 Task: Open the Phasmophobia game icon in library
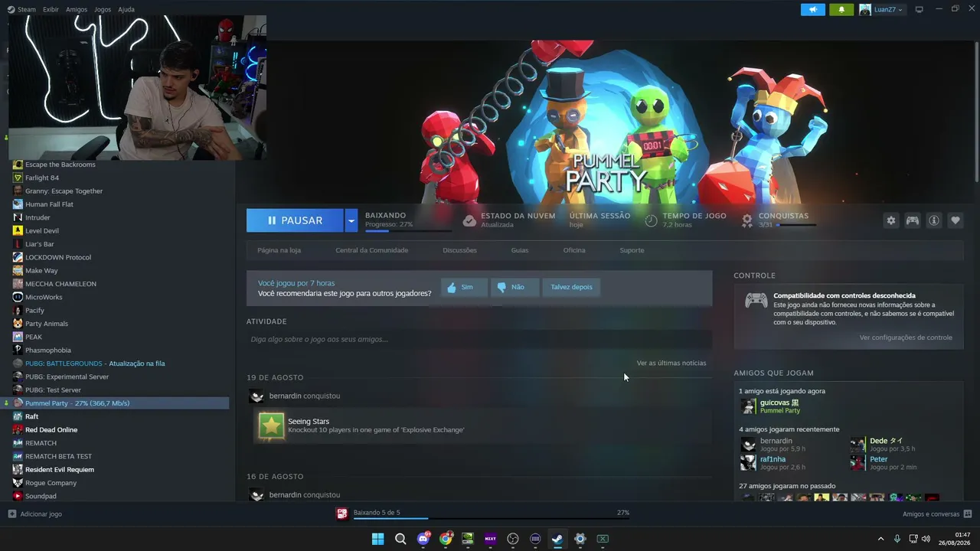click(18, 350)
